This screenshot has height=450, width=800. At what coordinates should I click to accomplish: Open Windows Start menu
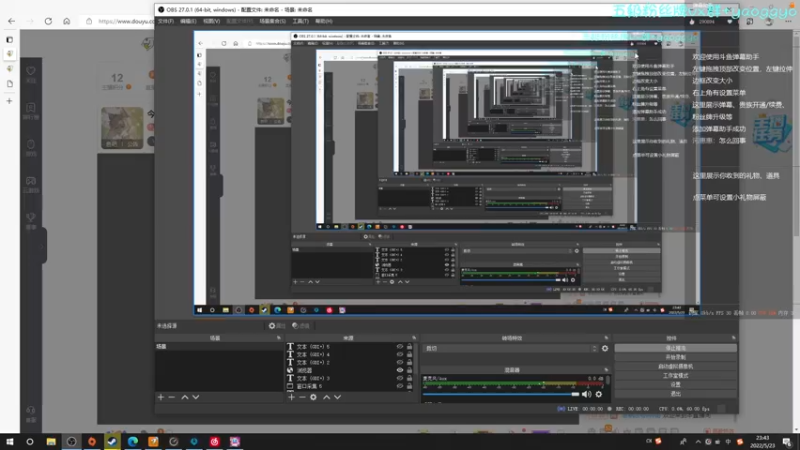[10, 442]
